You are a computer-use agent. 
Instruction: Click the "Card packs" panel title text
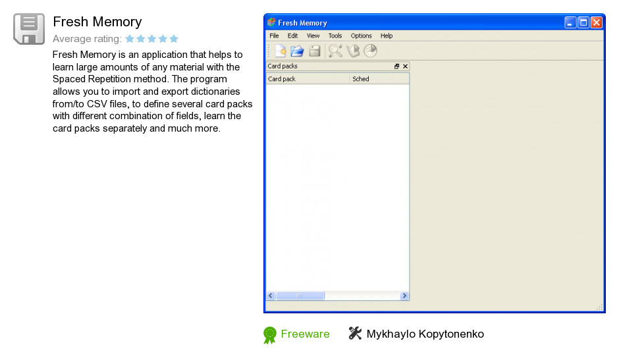[x=283, y=66]
